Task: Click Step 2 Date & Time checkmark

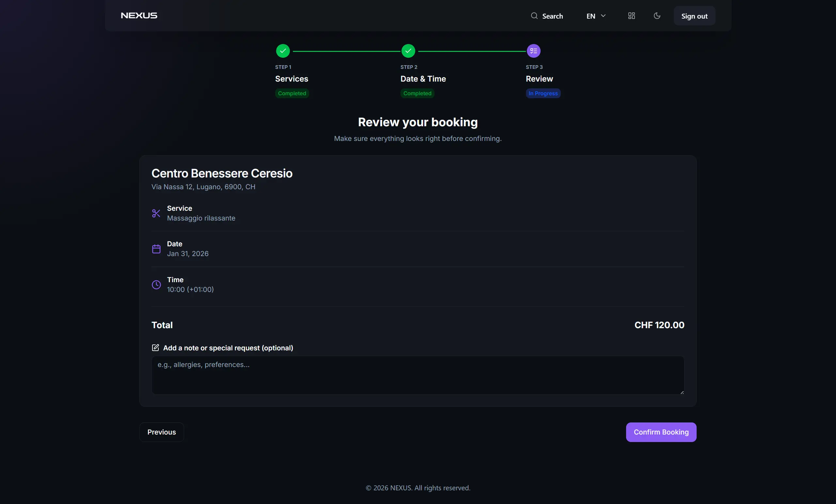Action: 408,51
